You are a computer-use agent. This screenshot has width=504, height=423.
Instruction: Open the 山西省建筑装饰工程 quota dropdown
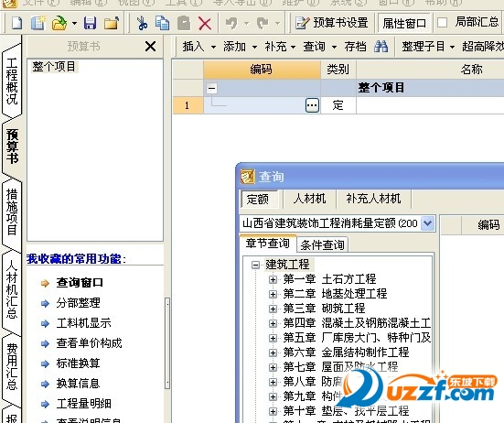tap(427, 222)
